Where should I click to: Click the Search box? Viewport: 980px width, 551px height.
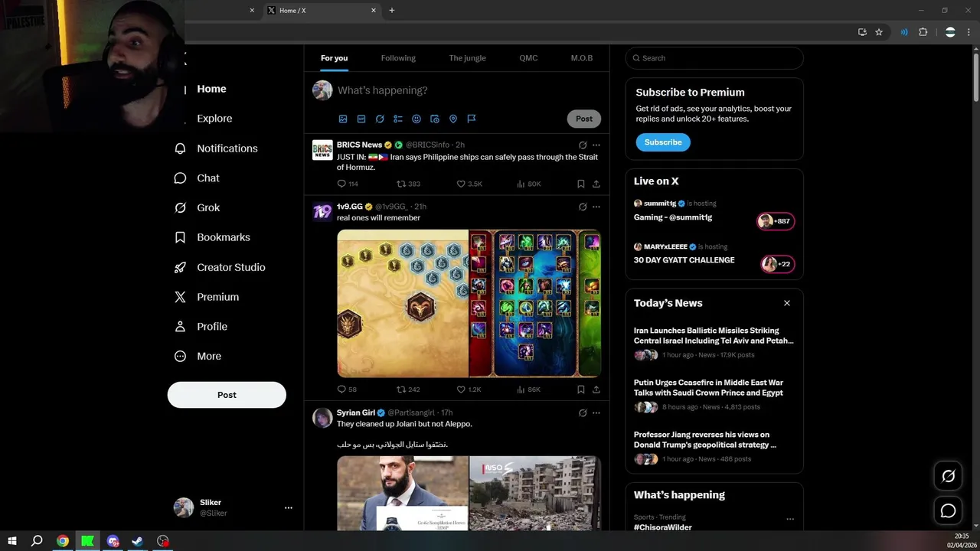click(x=714, y=58)
